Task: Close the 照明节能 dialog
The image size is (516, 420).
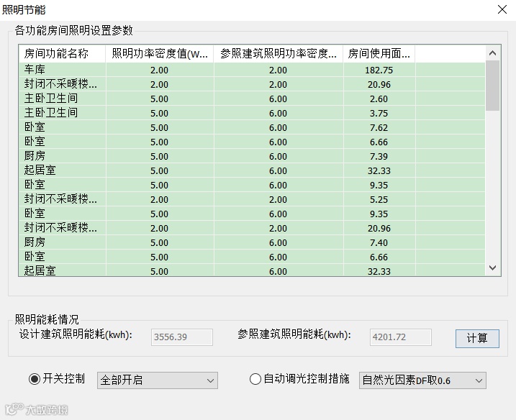Action: click(502, 9)
